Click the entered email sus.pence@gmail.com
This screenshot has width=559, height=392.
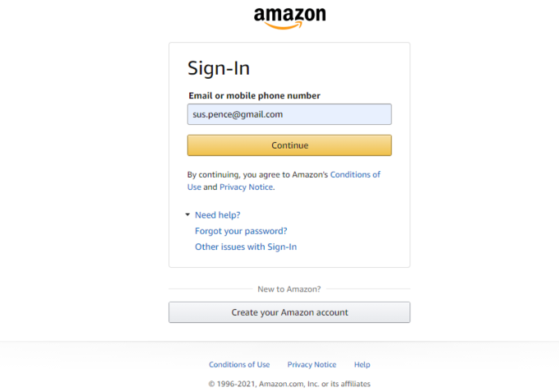coord(238,114)
